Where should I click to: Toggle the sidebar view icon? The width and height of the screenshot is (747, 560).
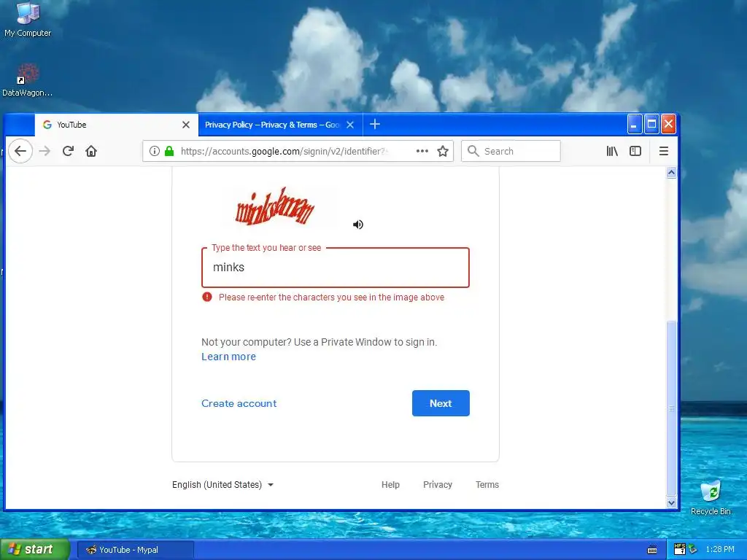[635, 151]
